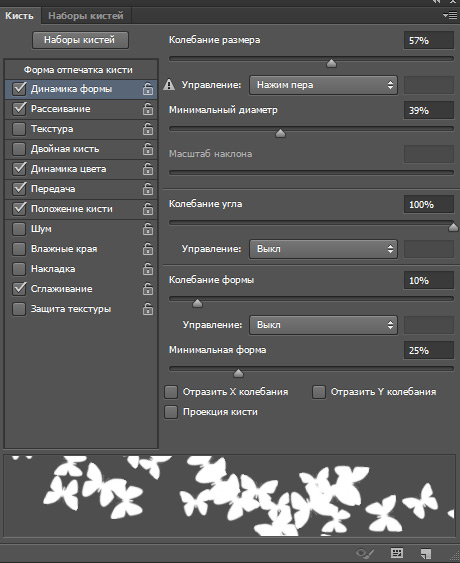Click the Наборы кистей button
This screenshot has width=460, height=563.
(x=80, y=40)
